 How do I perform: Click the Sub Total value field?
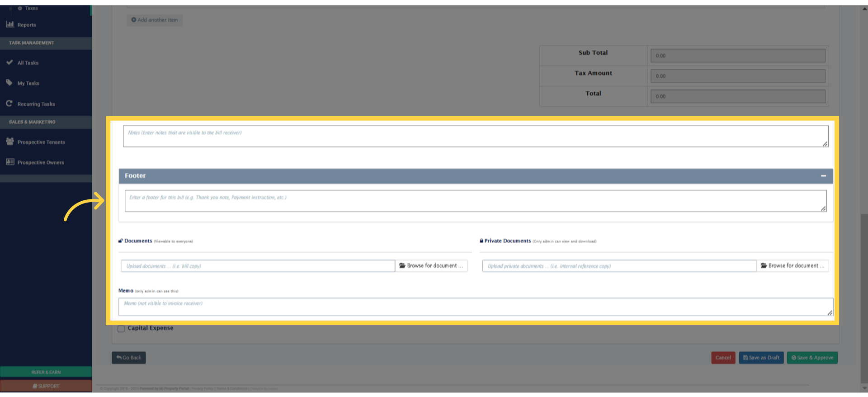pyautogui.click(x=738, y=56)
